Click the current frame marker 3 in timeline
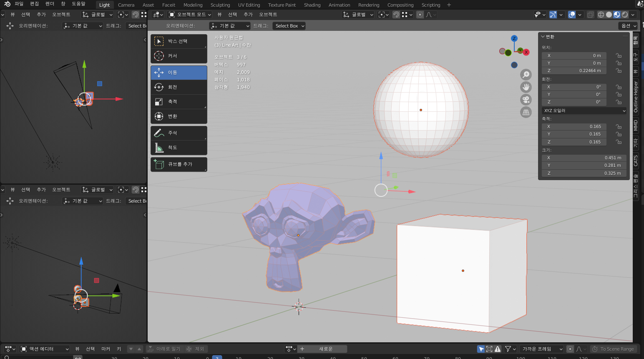This screenshot has height=359, width=644. pyautogui.click(x=217, y=357)
